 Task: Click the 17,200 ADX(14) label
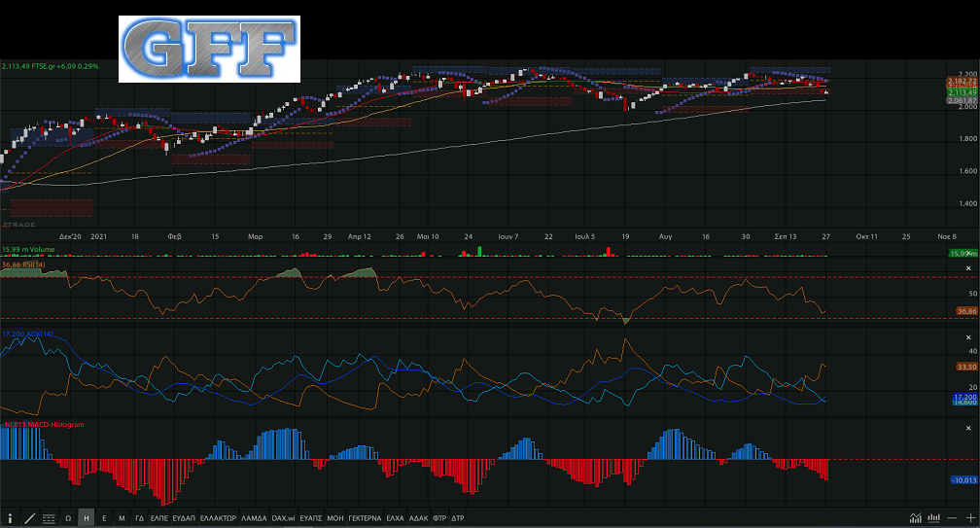click(x=27, y=334)
